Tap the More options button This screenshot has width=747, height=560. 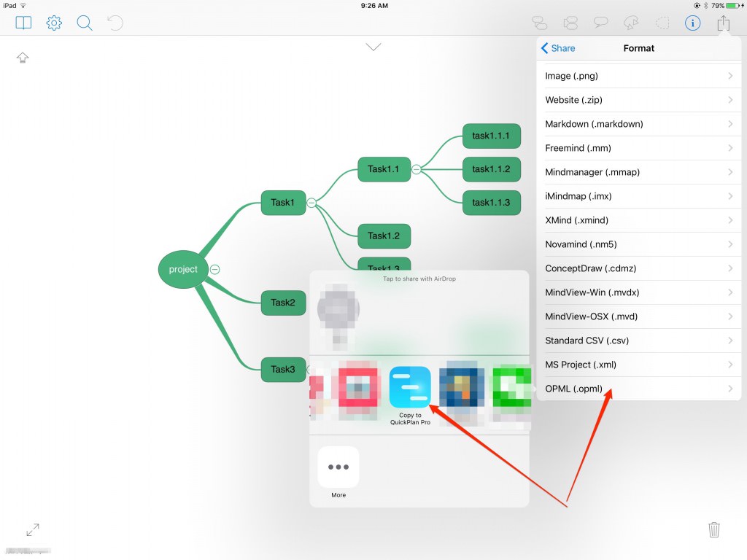pos(338,467)
